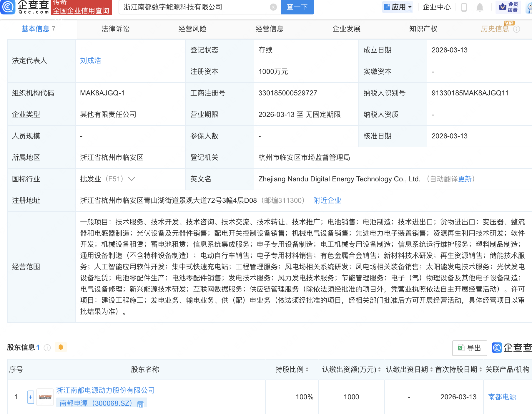Clear the search box using the x icon
Image resolution: width=532 pixels, height=414 pixels.
pos(273,7)
